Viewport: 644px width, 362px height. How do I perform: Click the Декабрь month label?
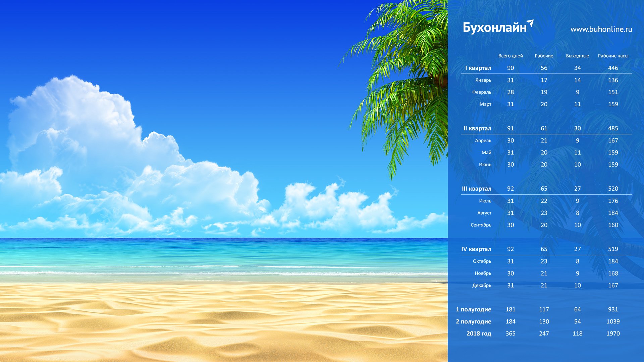[x=481, y=285]
